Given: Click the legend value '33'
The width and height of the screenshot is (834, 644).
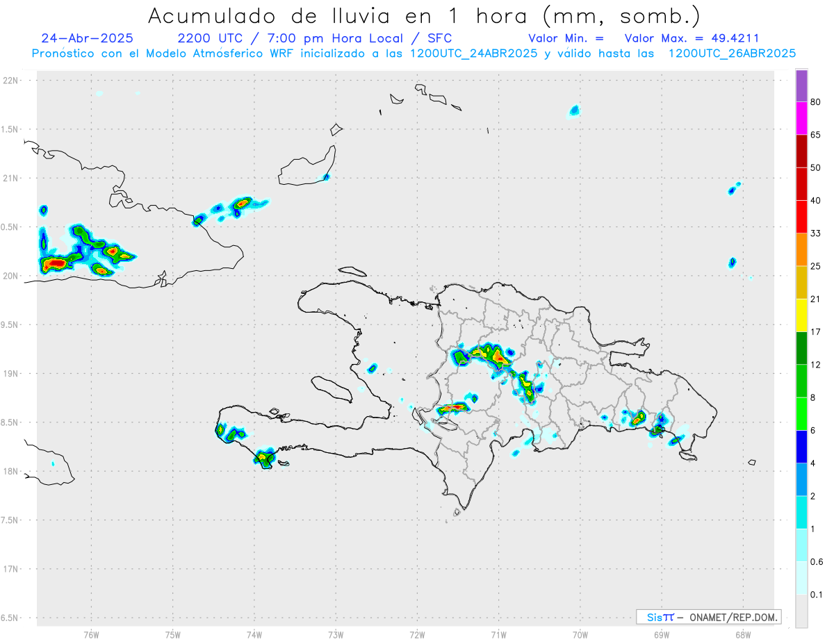Looking at the screenshot, I should [816, 233].
